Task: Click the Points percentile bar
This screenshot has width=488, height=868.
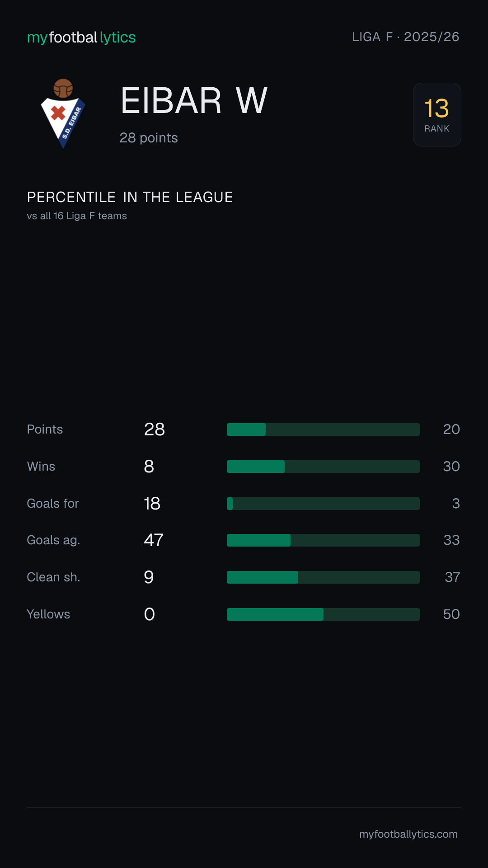Action: [323, 429]
